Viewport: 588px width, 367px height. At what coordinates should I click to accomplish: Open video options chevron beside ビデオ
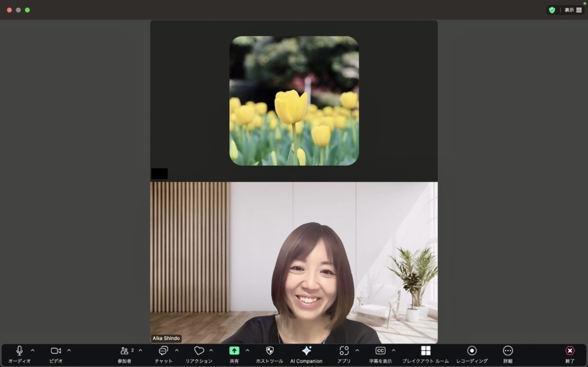click(69, 351)
